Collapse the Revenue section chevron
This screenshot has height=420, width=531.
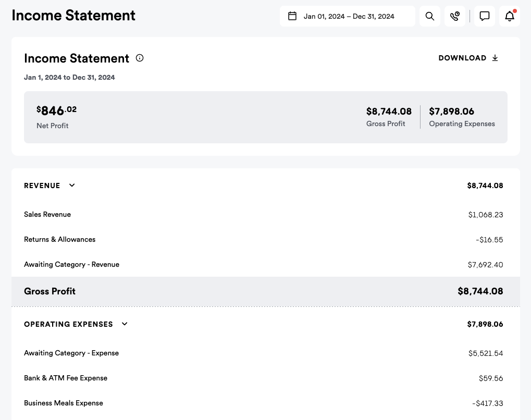(72, 186)
